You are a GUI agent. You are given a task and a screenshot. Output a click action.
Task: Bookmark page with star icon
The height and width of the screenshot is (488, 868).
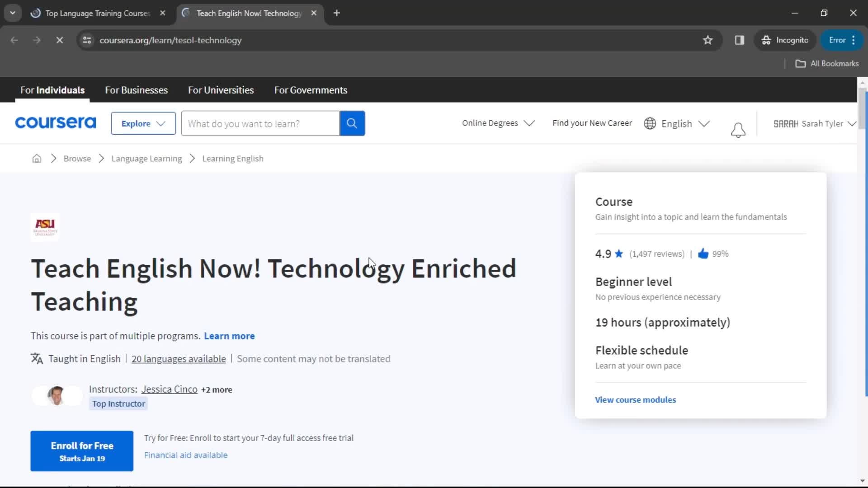[708, 40]
